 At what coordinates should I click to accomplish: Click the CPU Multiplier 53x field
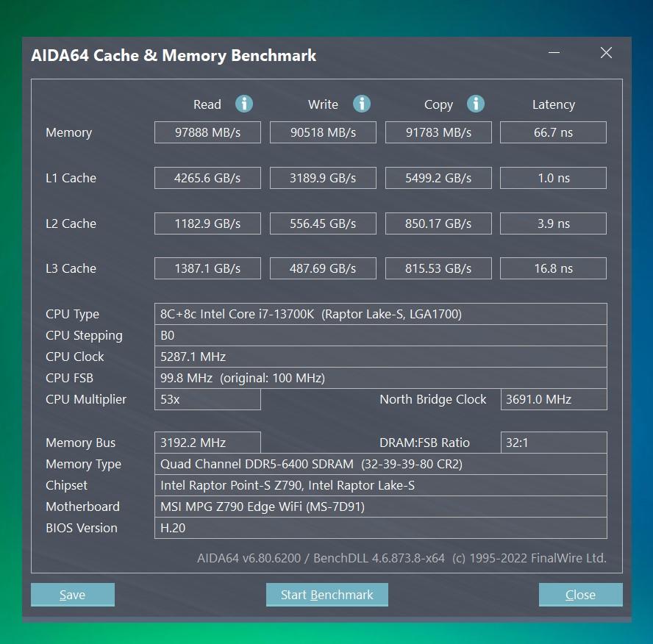207,399
